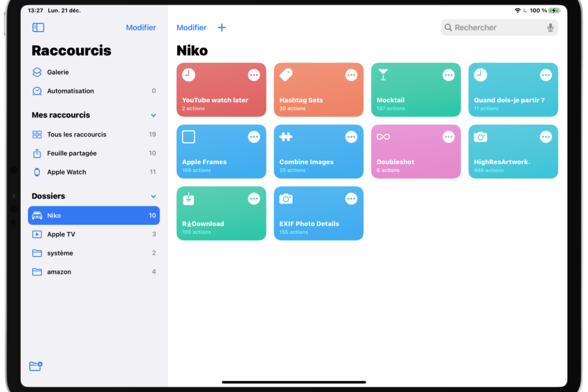This screenshot has width=588, height=392.
Task: Click the cocktail glass icon on Mocktail
Action: pyautogui.click(x=383, y=74)
